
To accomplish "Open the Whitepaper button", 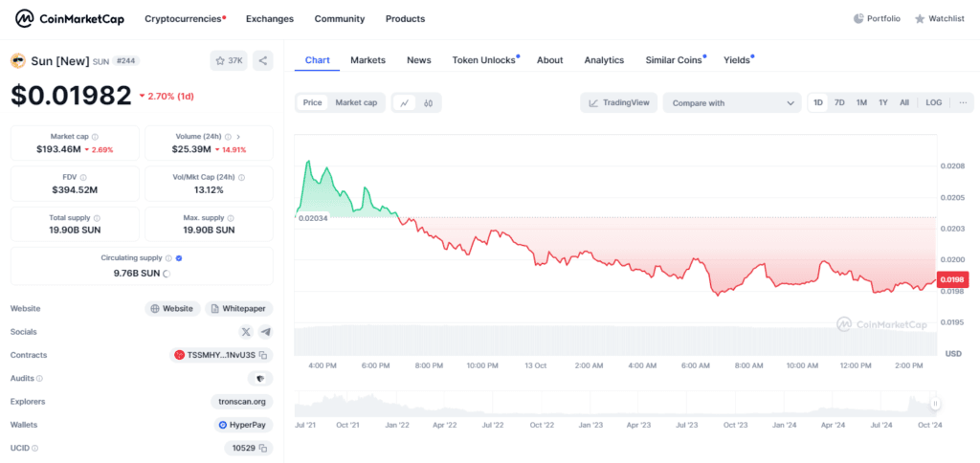I will (x=238, y=309).
